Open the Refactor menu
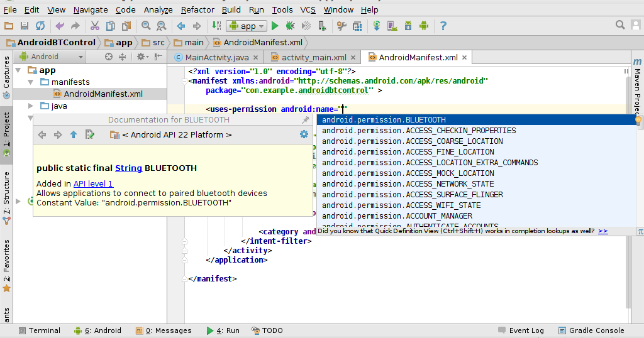Viewport: 644px width, 338px height. (197, 10)
